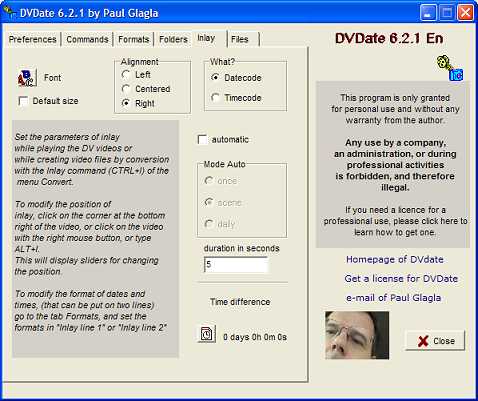Click the duration in seconds field

[x=236, y=264]
